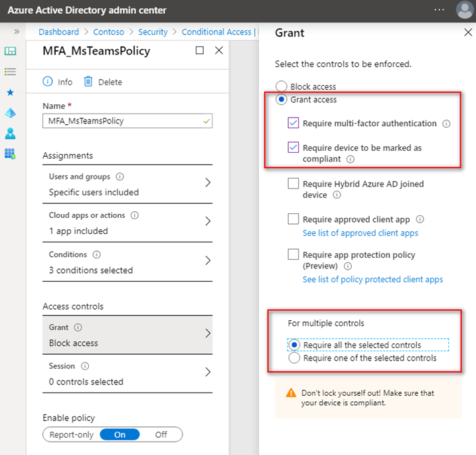Click the lock-out warning triangle icon

point(291,393)
